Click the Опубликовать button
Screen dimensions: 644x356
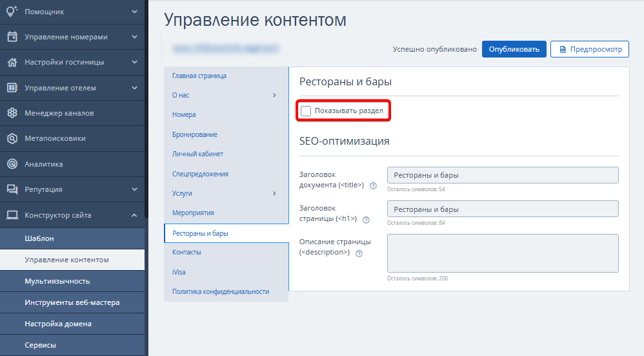pos(514,49)
